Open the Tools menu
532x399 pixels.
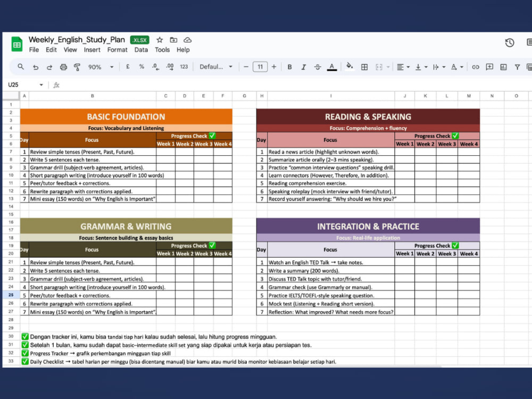click(162, 50)
